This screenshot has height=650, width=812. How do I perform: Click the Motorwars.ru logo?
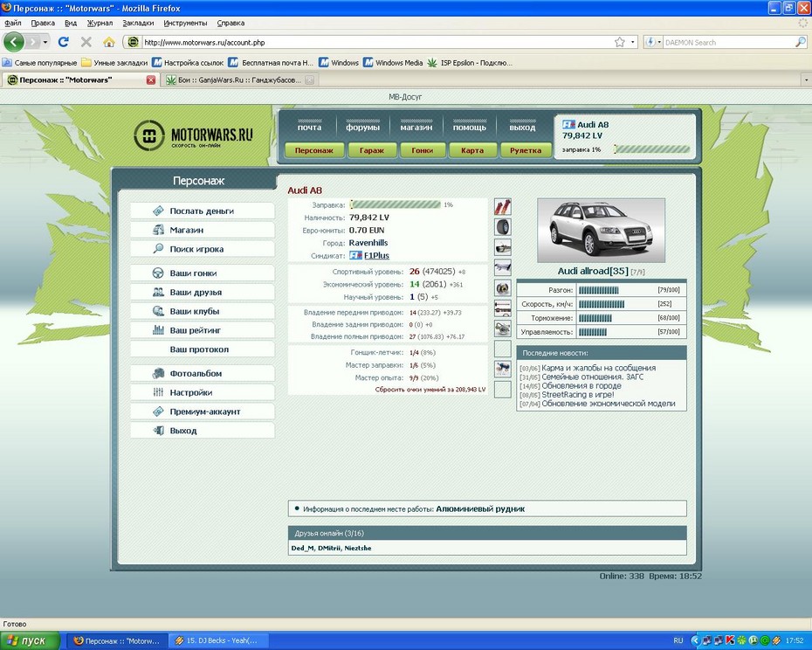pos(193,135)
